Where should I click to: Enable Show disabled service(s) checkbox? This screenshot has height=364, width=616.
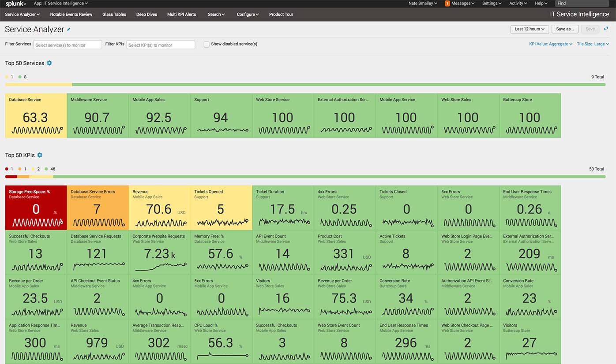207,44
